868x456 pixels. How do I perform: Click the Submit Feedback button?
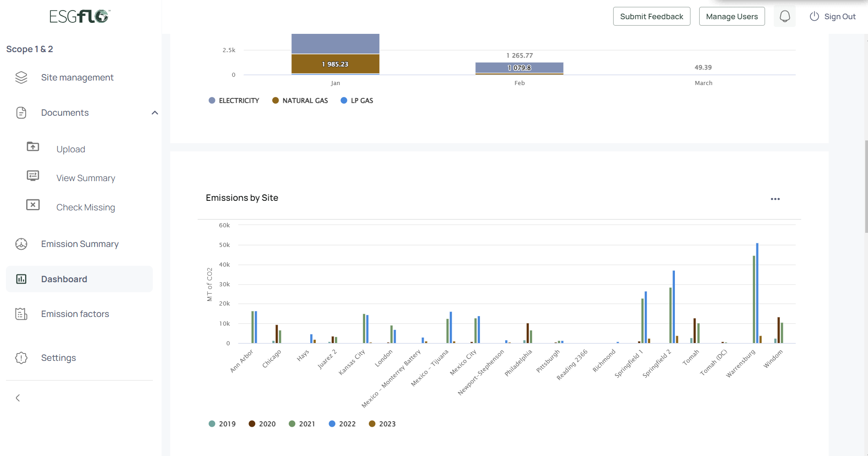click(x=652, y=16)
